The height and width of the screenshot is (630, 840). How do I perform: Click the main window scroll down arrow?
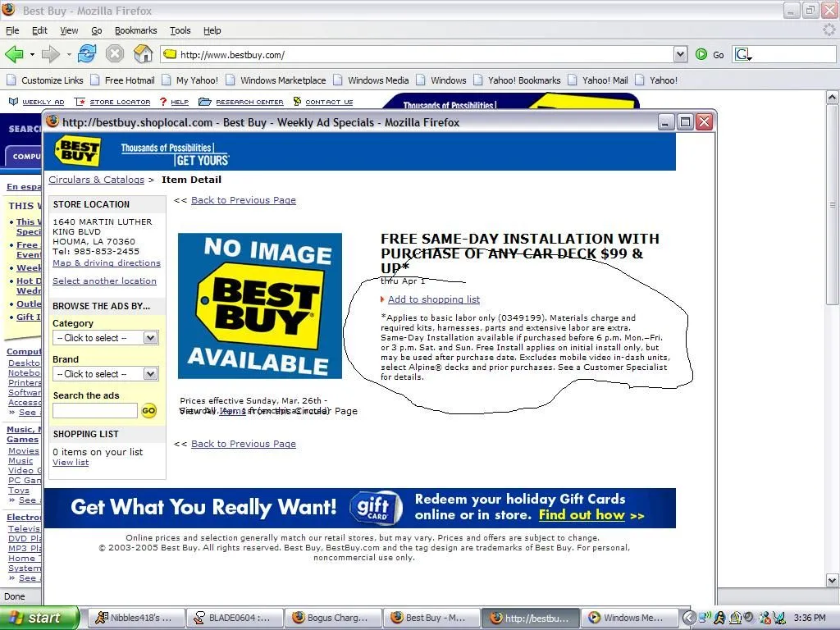click(x=832, y=580)
